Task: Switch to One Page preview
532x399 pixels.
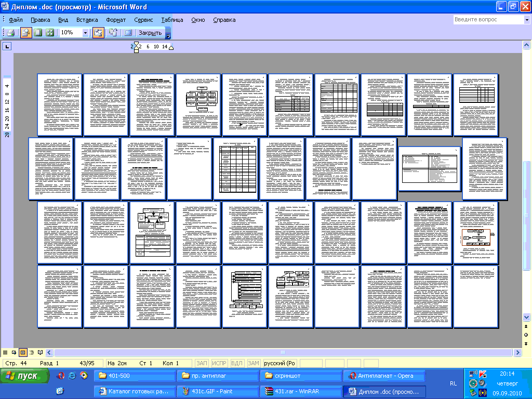Action: click(38, 33)
